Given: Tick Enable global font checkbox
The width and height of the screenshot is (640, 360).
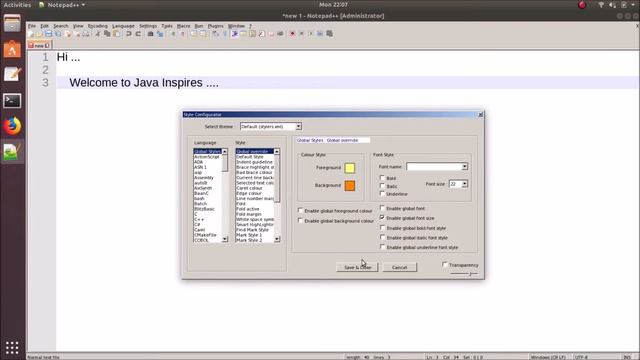Looking at the screenshot, I should pos(382,208).
